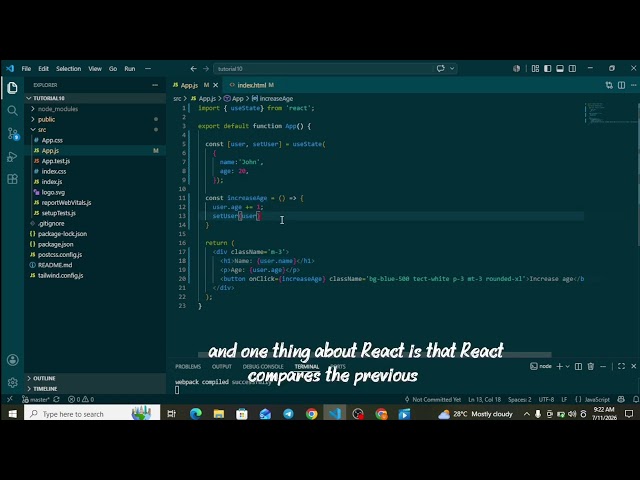Open the Go menu
The image size is (640, 480).
tap(113, 69)
